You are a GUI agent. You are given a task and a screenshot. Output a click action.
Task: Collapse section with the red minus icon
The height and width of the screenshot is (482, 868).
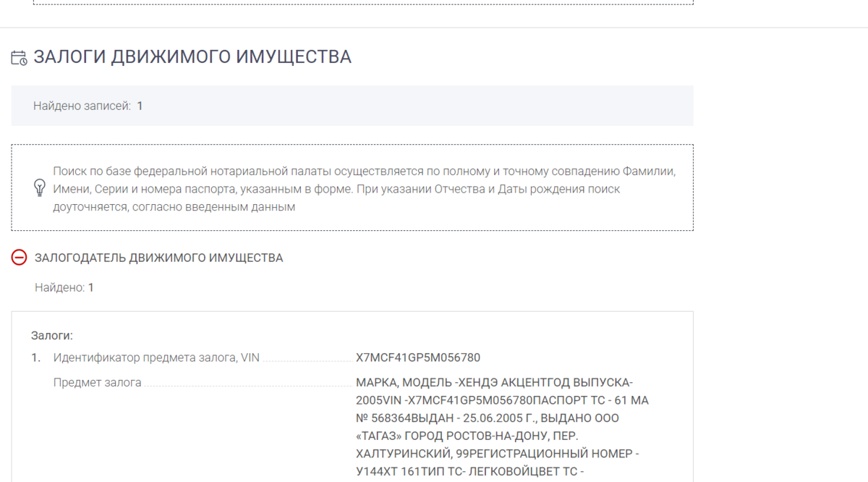coord(20,258)
